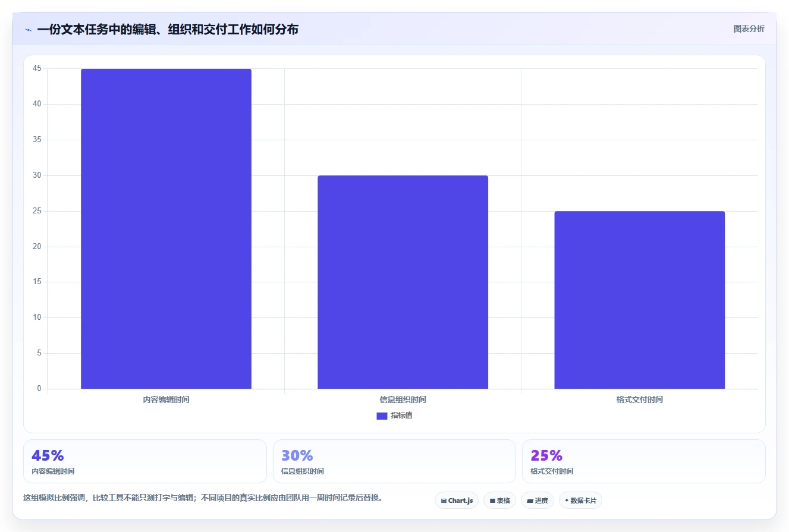The height and width of the screenshot is (532, 789).
Task: Click the 内容编辑时间 caption under 45%
Action: click(x=53, y=471)
